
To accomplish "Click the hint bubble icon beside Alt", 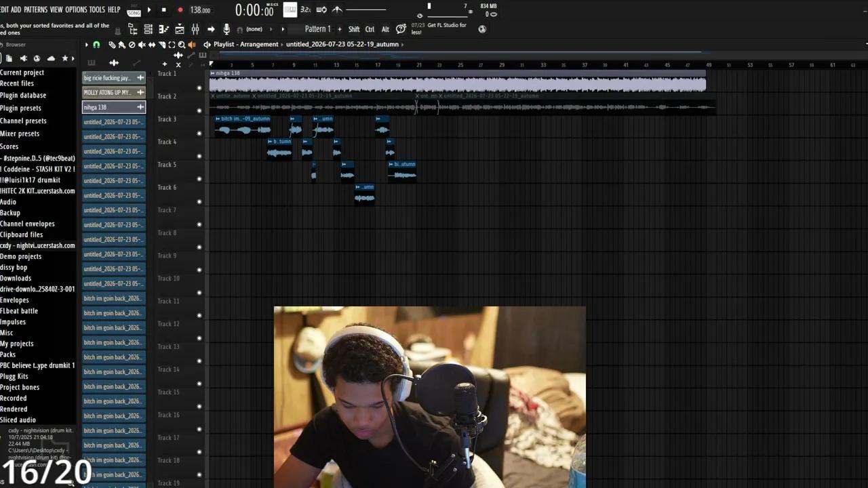I will (401, 28).
